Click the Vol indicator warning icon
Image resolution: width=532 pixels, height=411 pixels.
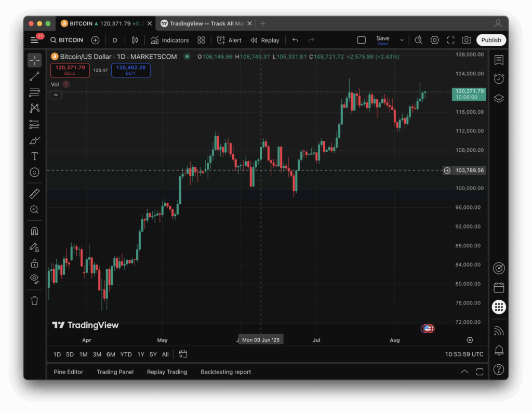[66, 84]
